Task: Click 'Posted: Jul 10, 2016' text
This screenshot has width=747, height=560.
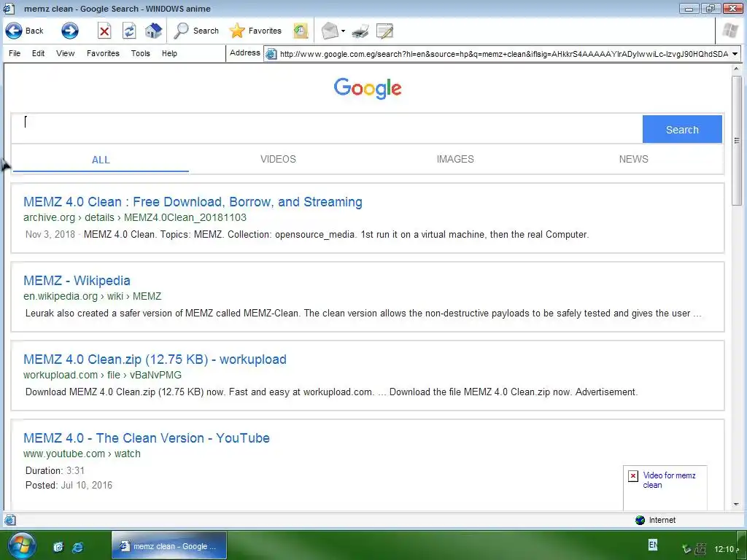Action: [69, 485]
